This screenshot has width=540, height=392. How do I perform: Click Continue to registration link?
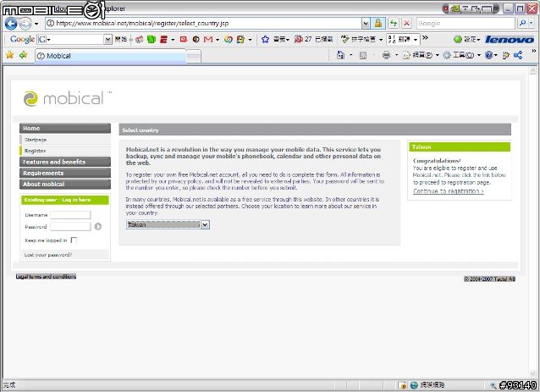(449, 190)
